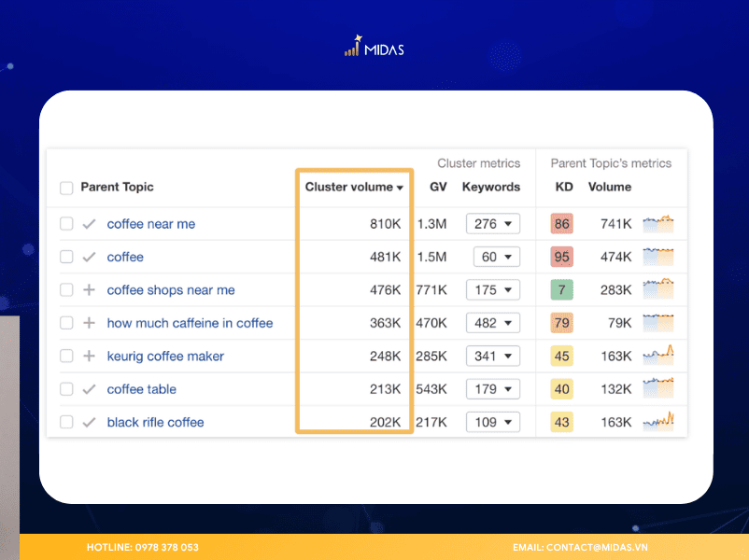Viewport: 749px width, 560px height.
Task: Click plus icon beside coffee shops near me
Action: 89,289
